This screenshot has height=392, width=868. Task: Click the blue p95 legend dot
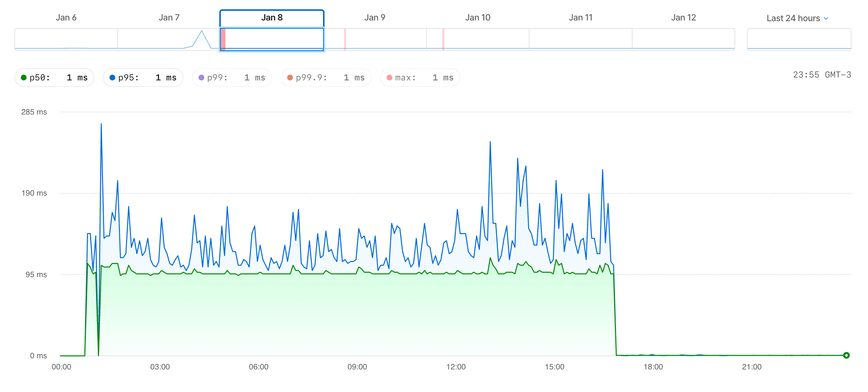pyautogui.click(x=113, y=77)
